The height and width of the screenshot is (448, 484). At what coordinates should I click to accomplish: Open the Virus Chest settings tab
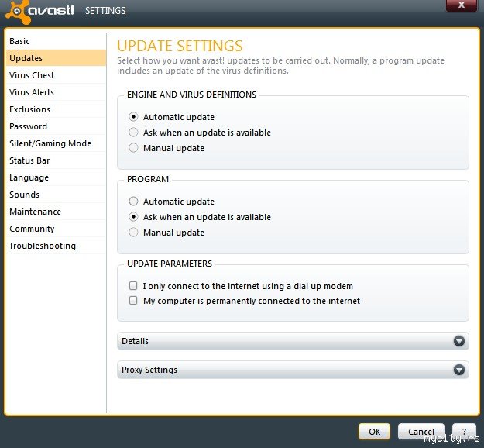pyautogui.click(x=32, y=75)
